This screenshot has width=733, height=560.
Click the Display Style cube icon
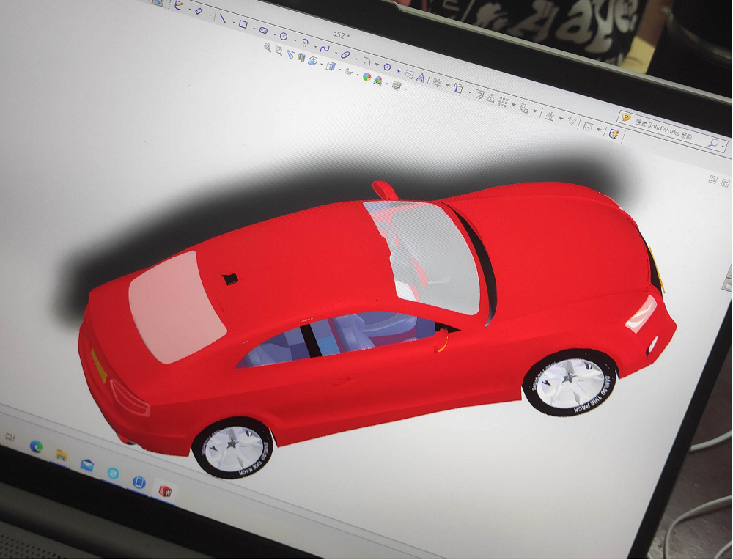[x=331, y=67]
